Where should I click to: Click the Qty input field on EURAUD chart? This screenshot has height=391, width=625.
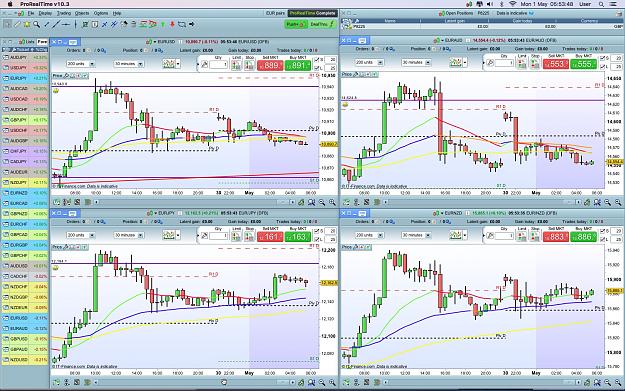[x=504, y=63]
